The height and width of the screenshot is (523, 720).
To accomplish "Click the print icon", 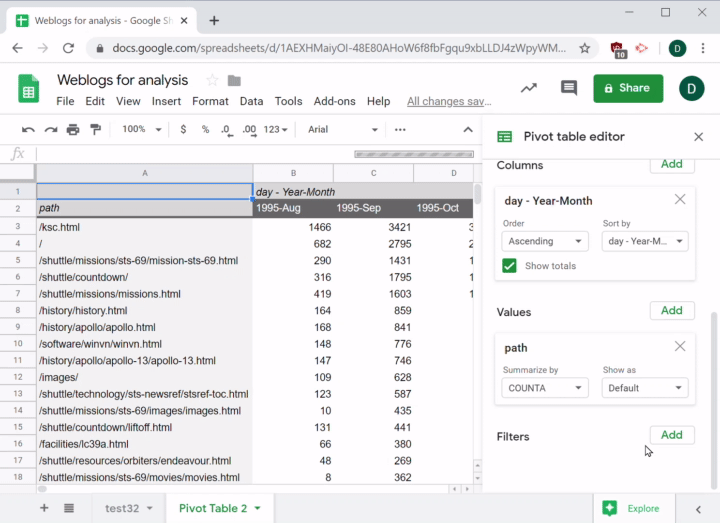I will pyautogui.click(x=73, y=129).
